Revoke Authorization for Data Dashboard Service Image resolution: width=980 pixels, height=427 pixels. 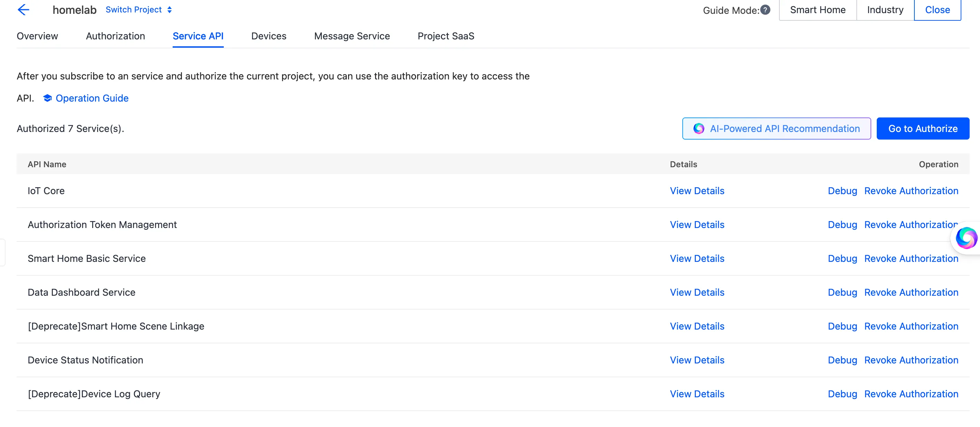coord(911,292)
